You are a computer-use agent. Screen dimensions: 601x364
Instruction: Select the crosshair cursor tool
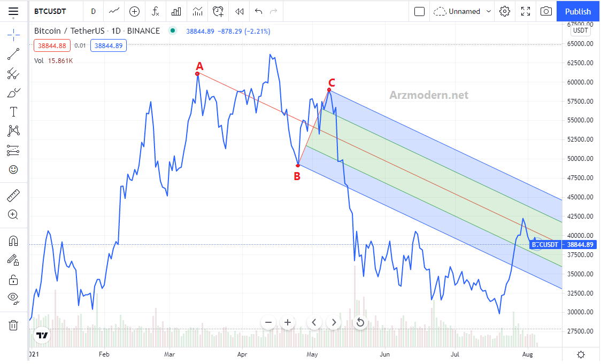pos(13,35)
